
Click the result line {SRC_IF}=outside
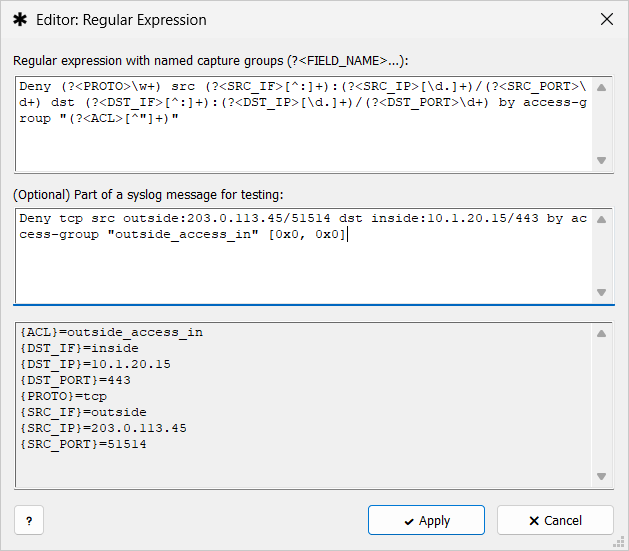point(83,412)
